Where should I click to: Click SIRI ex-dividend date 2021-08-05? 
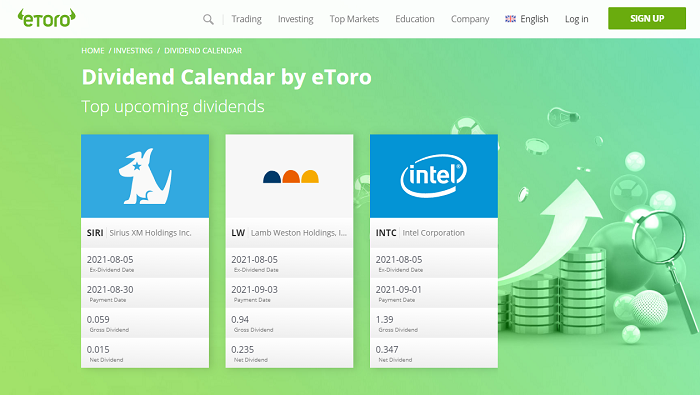click(x=110, y=259)
